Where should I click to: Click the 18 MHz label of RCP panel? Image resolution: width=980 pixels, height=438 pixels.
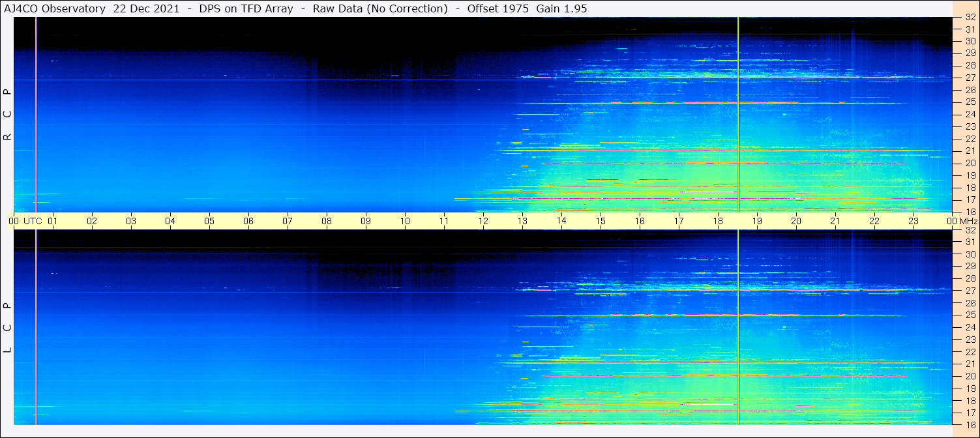pyautogui.click(x=970, y=187)
